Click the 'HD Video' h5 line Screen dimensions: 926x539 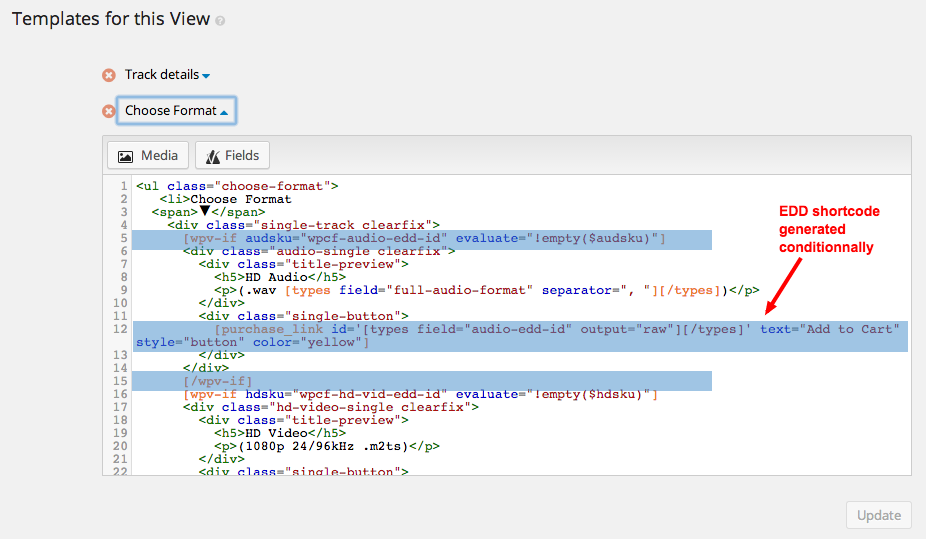(x=280, y=433)
